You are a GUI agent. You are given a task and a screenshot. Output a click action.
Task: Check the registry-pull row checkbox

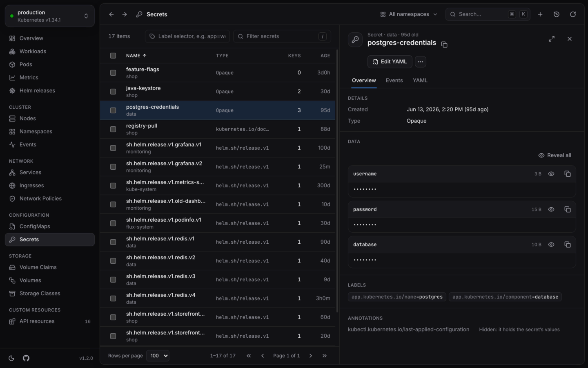113,129
